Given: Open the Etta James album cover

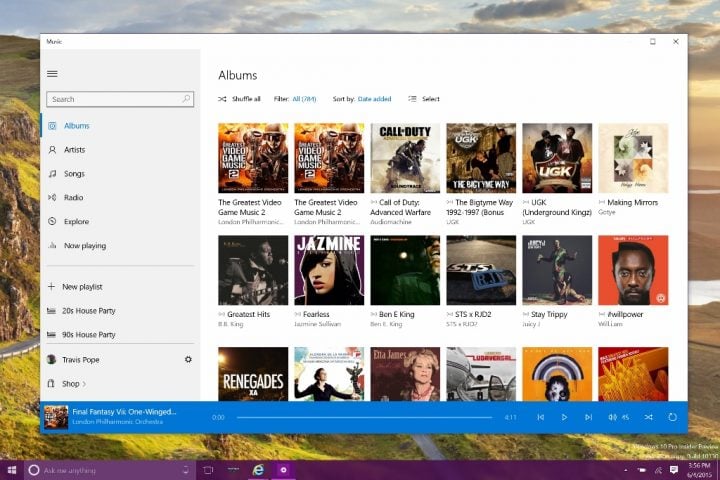Looking at the screenshot, I should tap(405, 374).
